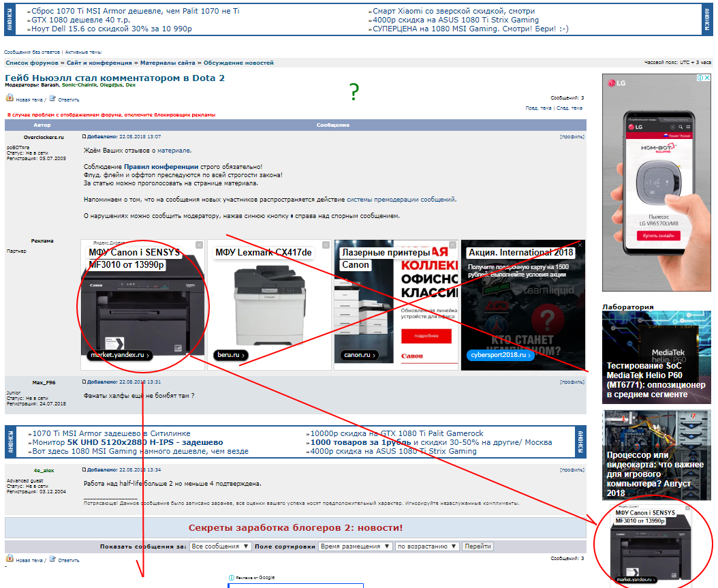Close the Canon laser printers ad
Image resolution: width=718 pixels, height=588 pixels.
(452, 245)
